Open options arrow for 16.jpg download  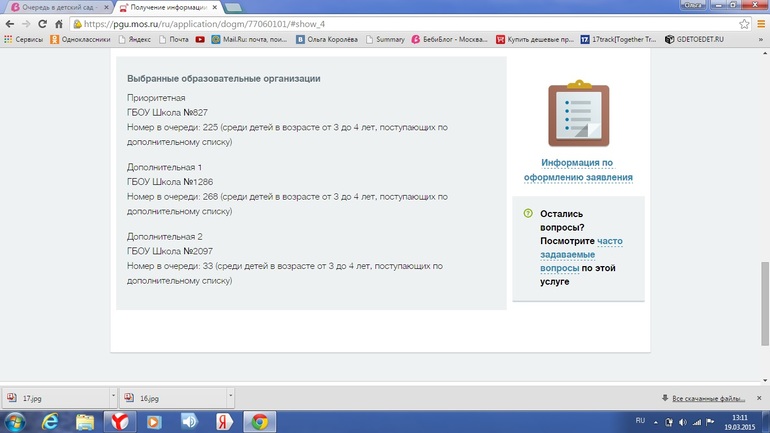click(231, 397)
